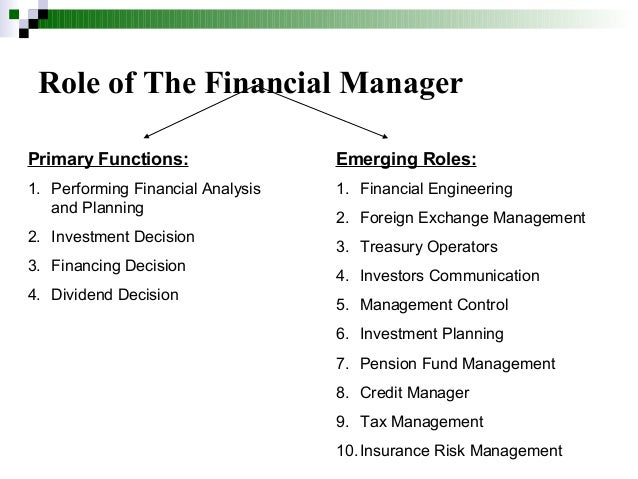Image resolution: width=638 pixels, height=479 pixels.
Task: Click 'Foreign Exchange Management' list item
Action: tap(472, 218)
